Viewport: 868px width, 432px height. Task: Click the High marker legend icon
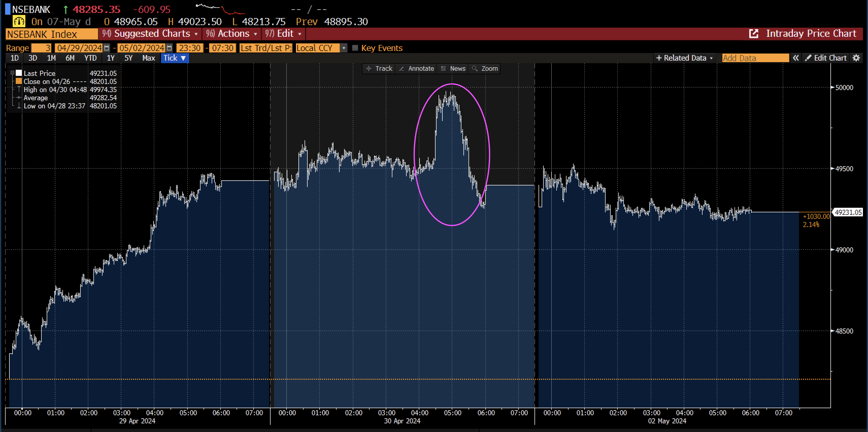coord(19,90)
